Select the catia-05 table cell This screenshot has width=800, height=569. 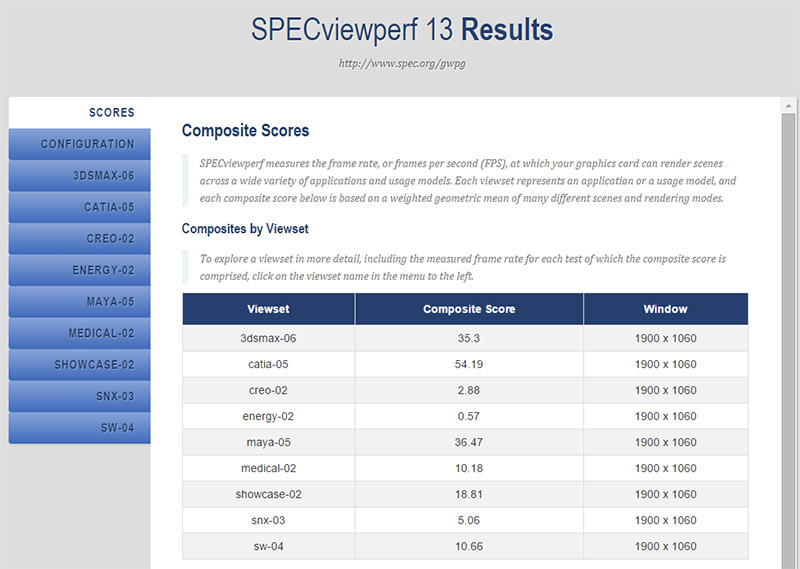(268, 364)
